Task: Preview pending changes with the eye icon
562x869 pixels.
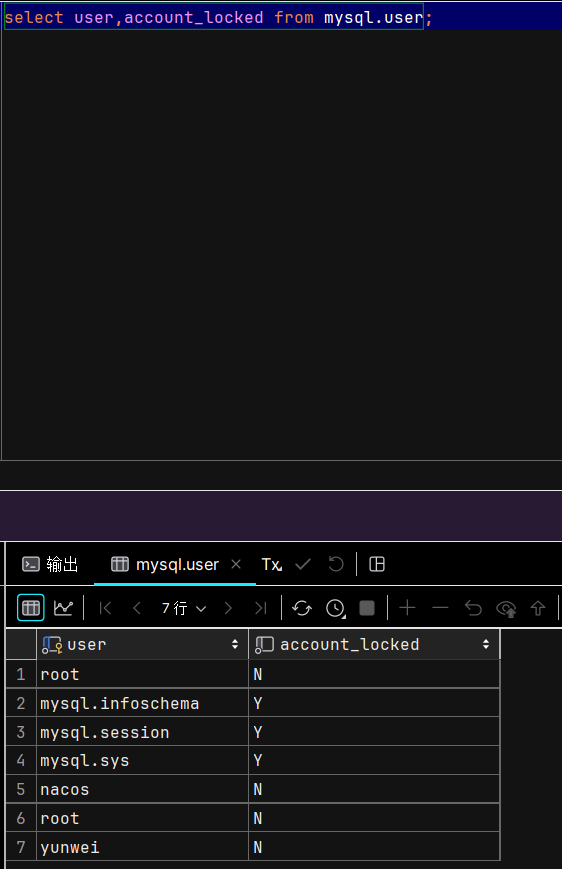Action: point(506,609)
